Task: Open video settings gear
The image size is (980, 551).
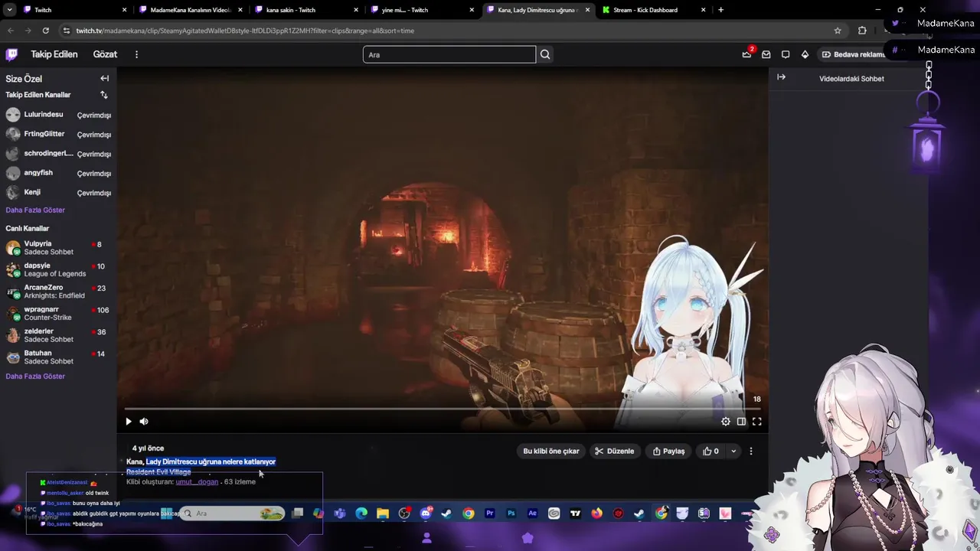Action: [x=726, y=422]
